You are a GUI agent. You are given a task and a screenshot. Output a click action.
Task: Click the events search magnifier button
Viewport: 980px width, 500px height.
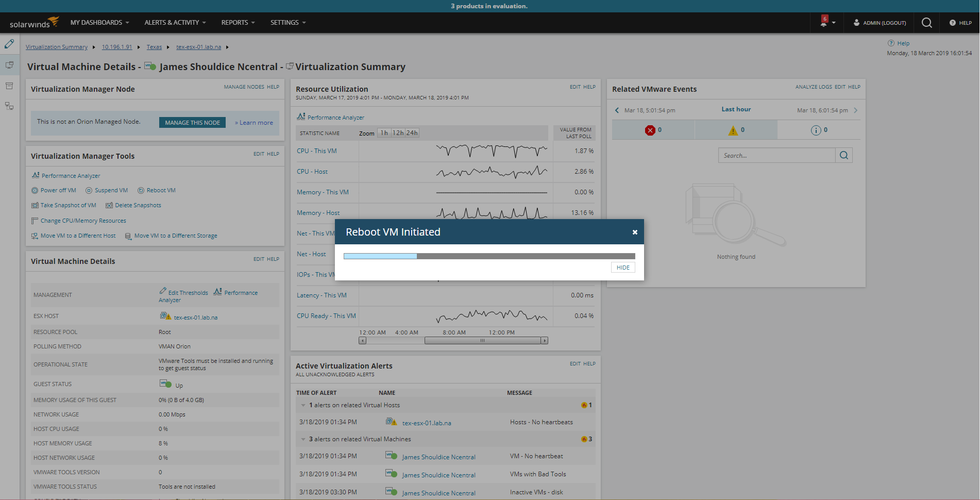844,156
